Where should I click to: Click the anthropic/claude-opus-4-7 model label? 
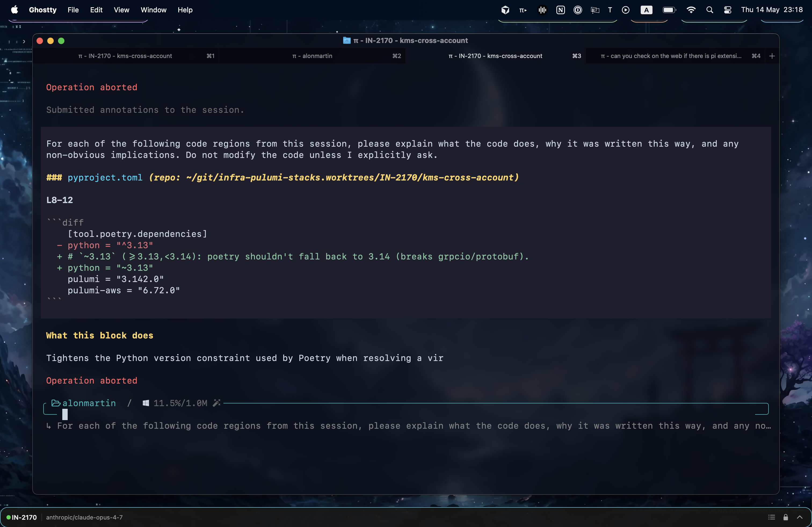(84, 517)
